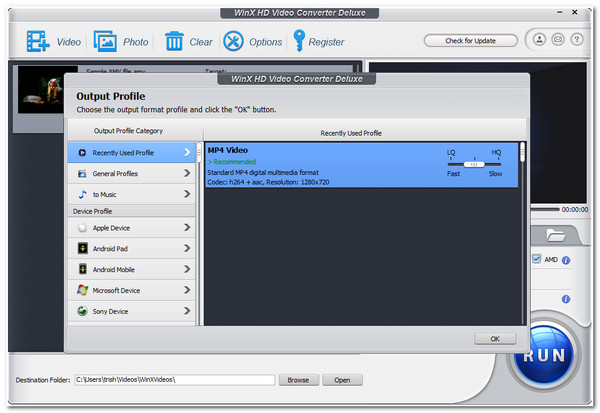Expand Microsoft Device chevron arrow
Viewport: 600px width, 413px height.
(187, 290)
